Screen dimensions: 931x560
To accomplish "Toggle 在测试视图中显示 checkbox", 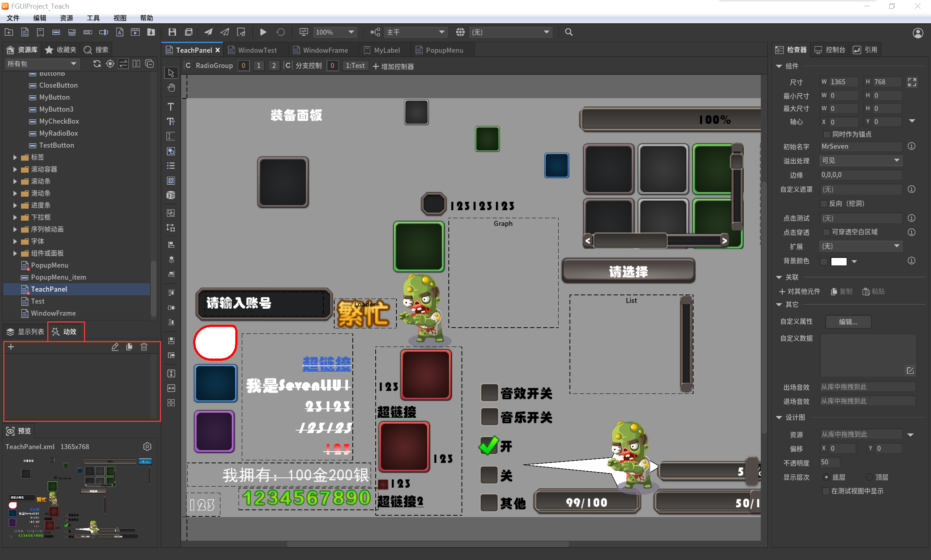I will pos(826,491).
